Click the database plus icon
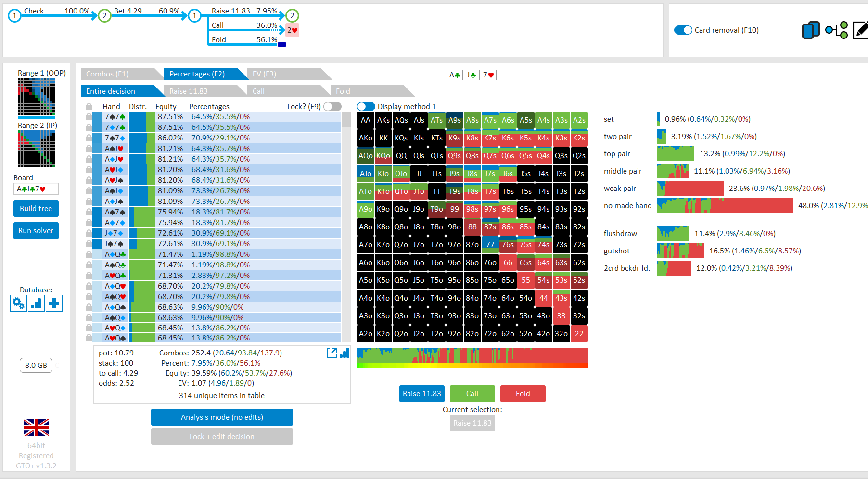 54,303
